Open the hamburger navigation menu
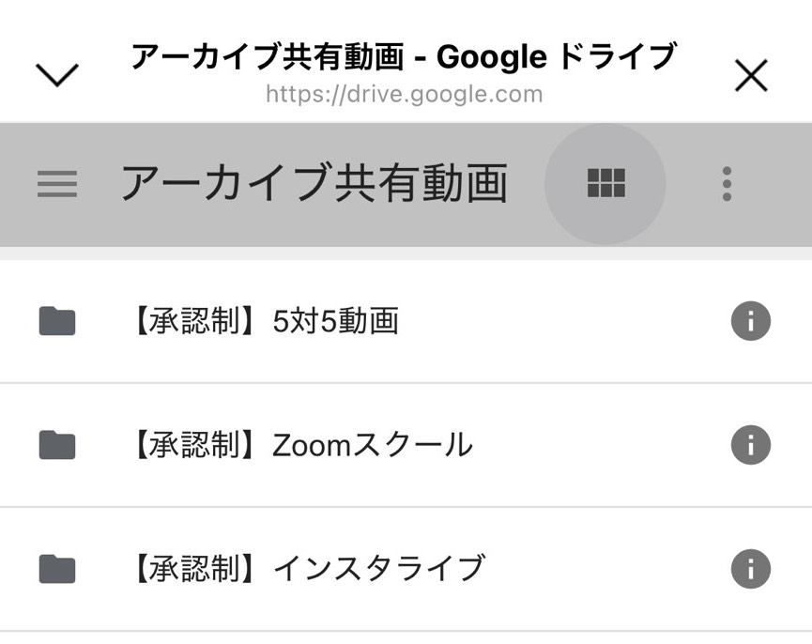Screen dimensions: 812x644 click(57, 184)
